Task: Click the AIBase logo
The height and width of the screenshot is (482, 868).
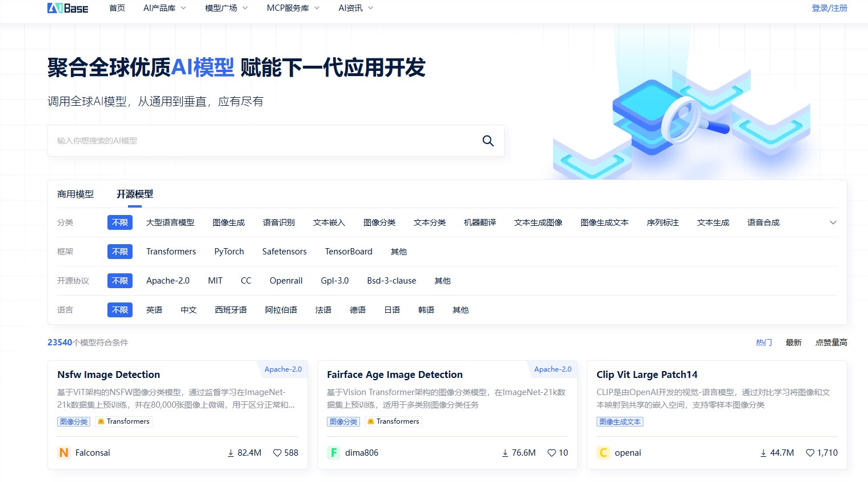Action: coord(67,7)
